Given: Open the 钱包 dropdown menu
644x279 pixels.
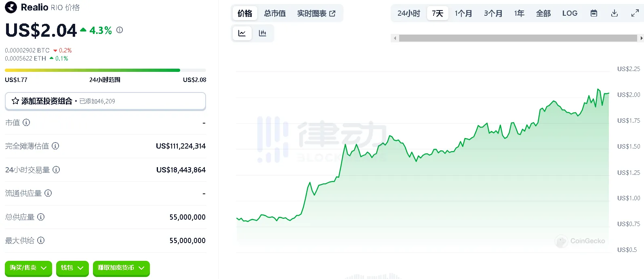Looking at the screenshot, I should [72, 268].
